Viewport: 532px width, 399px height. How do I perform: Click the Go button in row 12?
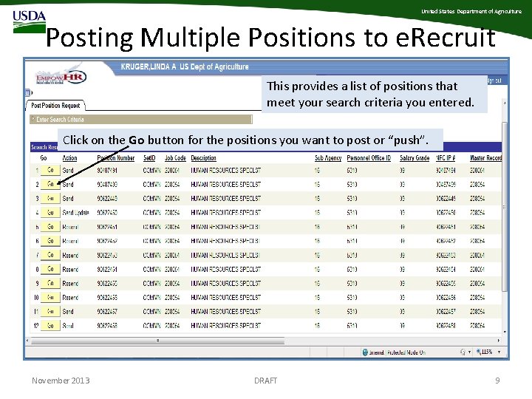50,325
